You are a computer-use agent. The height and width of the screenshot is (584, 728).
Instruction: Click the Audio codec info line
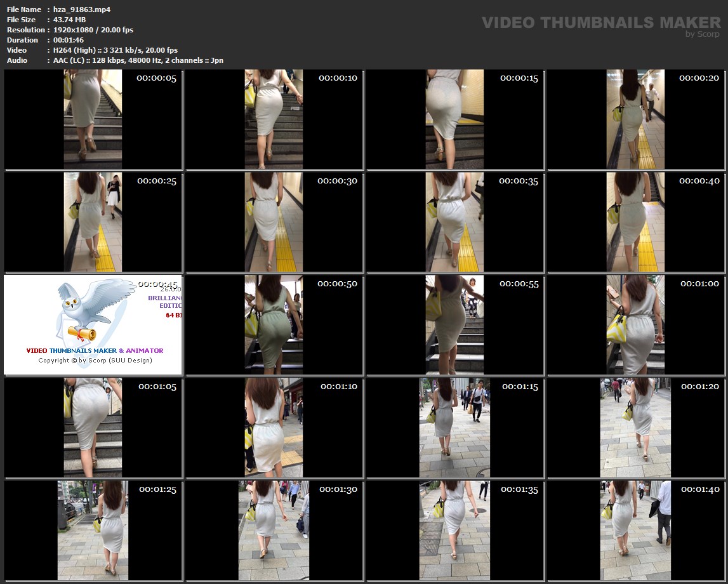click(138, 60)
